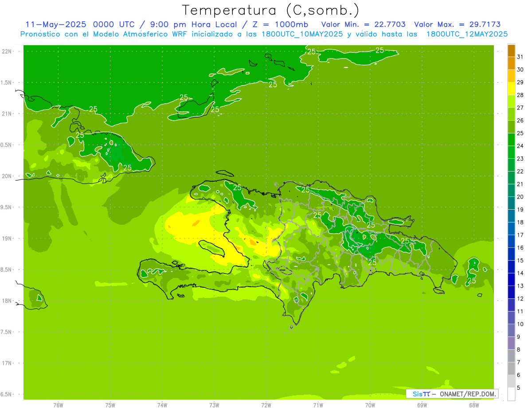Pick the green legend swatch between 24 and 25
The image size is (532, 411).
511,140
